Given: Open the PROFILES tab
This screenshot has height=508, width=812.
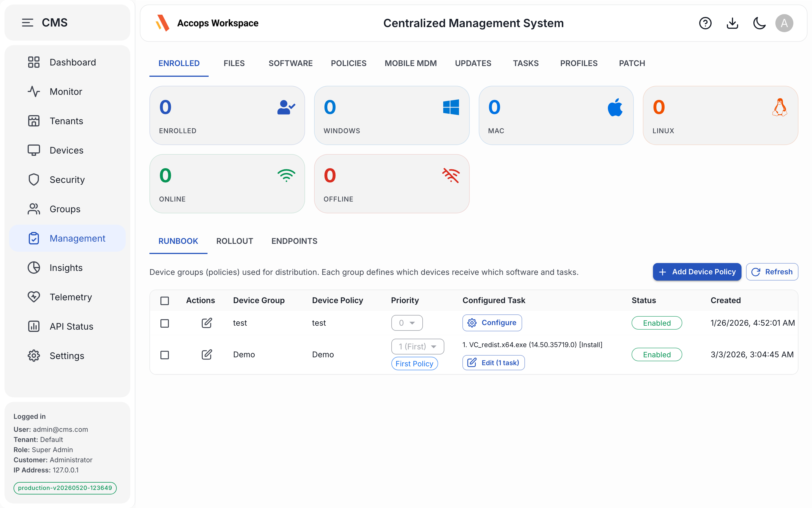Looking at the screenshot, I should pyautogui.click(x=579, y=63).
